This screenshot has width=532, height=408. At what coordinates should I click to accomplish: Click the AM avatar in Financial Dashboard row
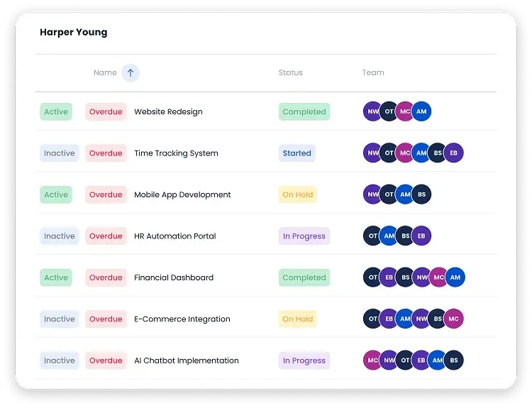pyautogui.click(x=455, y=277)
